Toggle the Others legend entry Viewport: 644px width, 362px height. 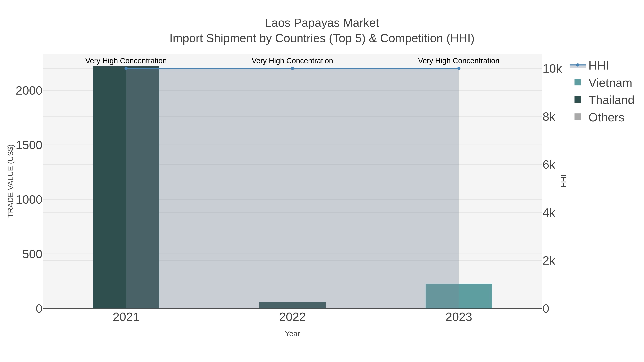point(599,117)
